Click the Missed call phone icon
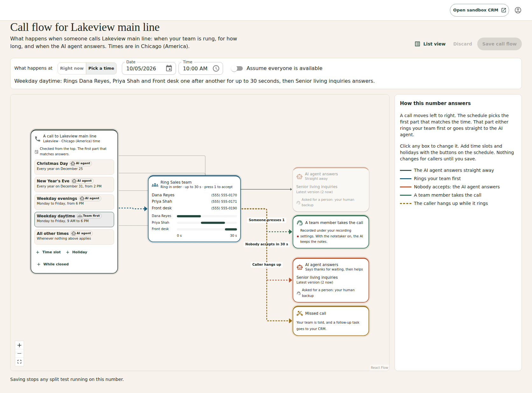 tap(300, 313)
